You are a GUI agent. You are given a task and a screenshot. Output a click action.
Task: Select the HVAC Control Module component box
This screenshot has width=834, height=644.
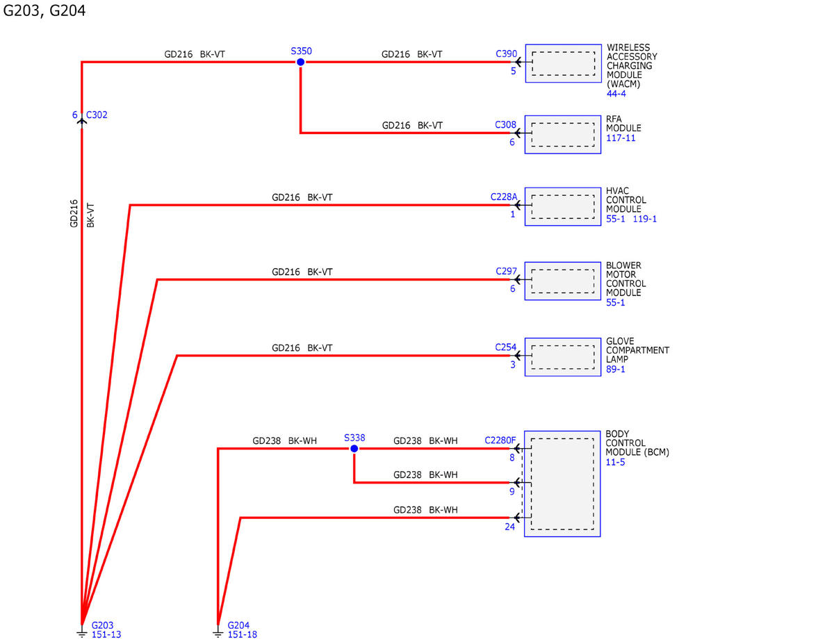click(x=563, y=206)
